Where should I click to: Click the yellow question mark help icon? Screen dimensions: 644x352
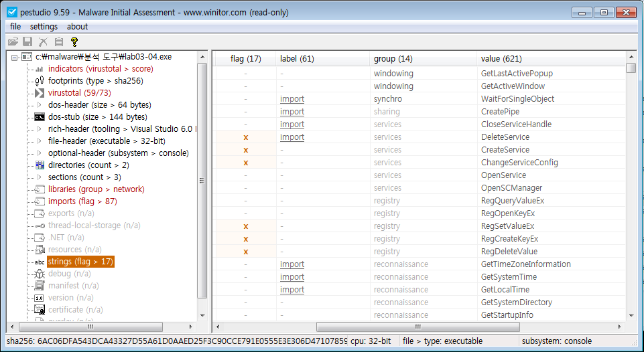pyautogui.click(x=74, y=41)
